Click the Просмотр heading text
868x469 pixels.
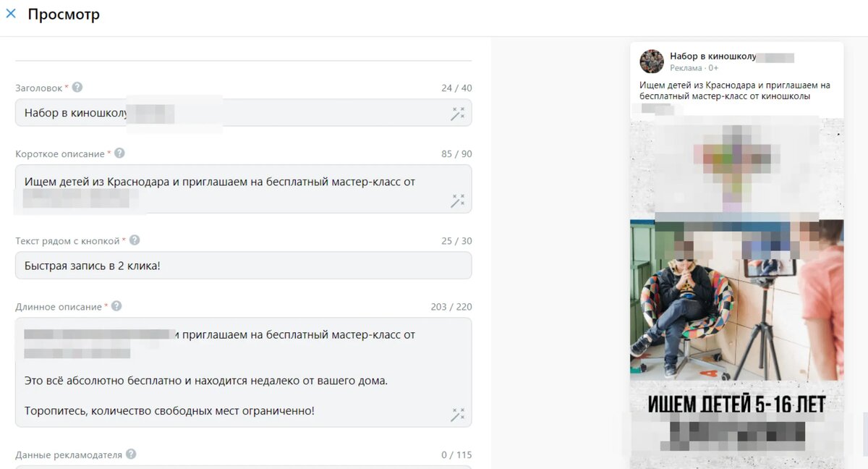tap(64, 14)
